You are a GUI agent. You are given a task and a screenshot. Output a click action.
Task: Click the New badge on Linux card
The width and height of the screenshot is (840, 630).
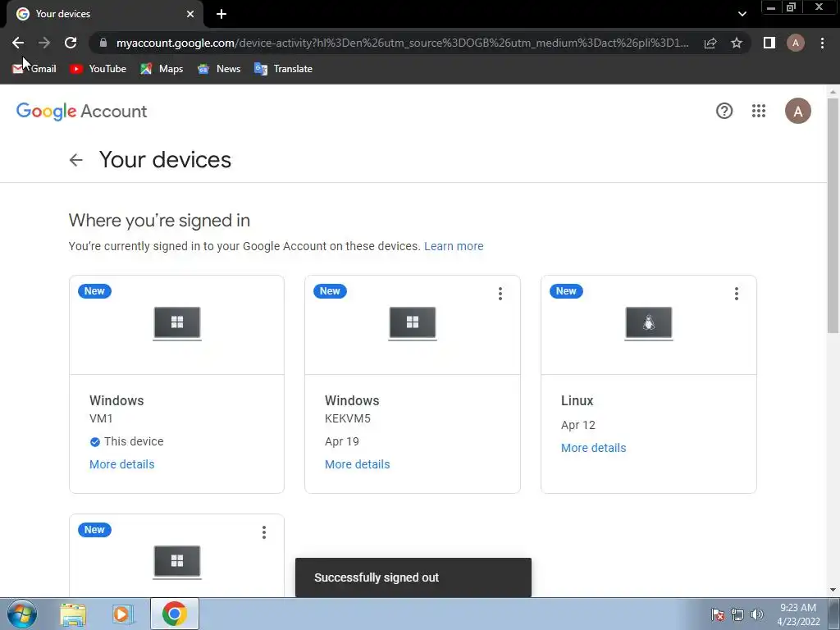pos(566,291)
